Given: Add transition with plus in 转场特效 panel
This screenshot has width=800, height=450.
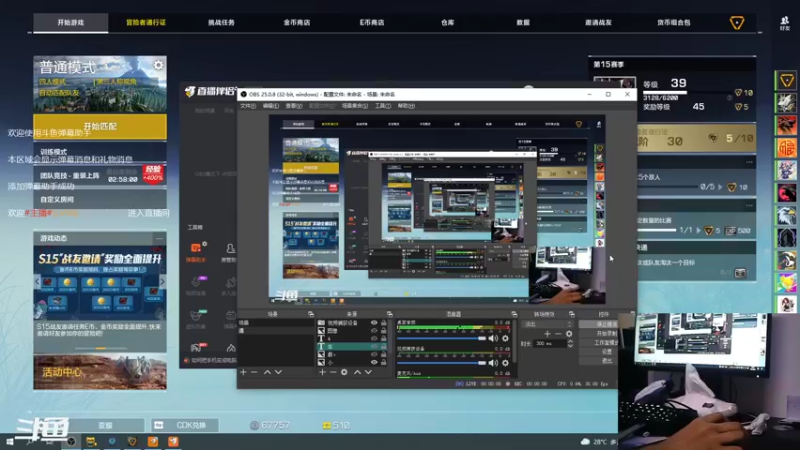Looking at the screenshot, I should [x=547, y=334].
